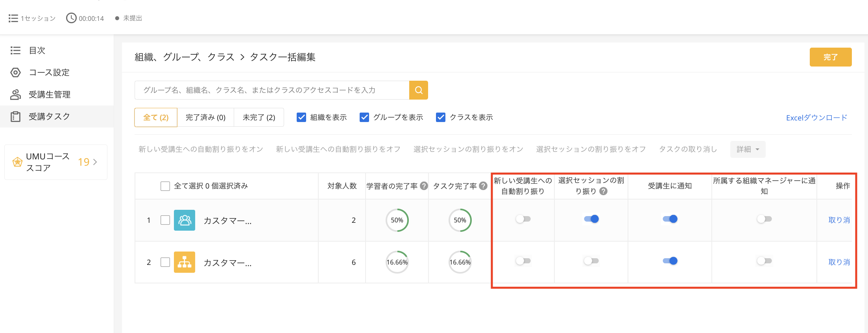Enable auto-assign toggle for row 1
868x333 pixels.
tap(523, 219)
